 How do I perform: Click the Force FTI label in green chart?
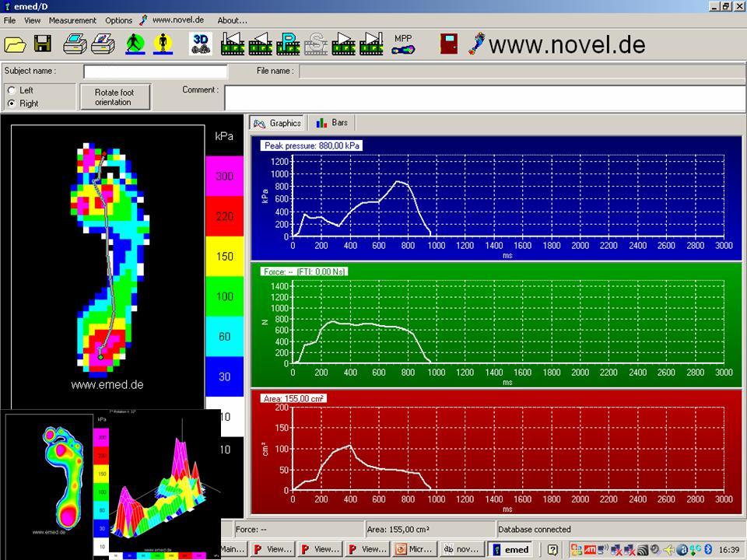[304, 272]
